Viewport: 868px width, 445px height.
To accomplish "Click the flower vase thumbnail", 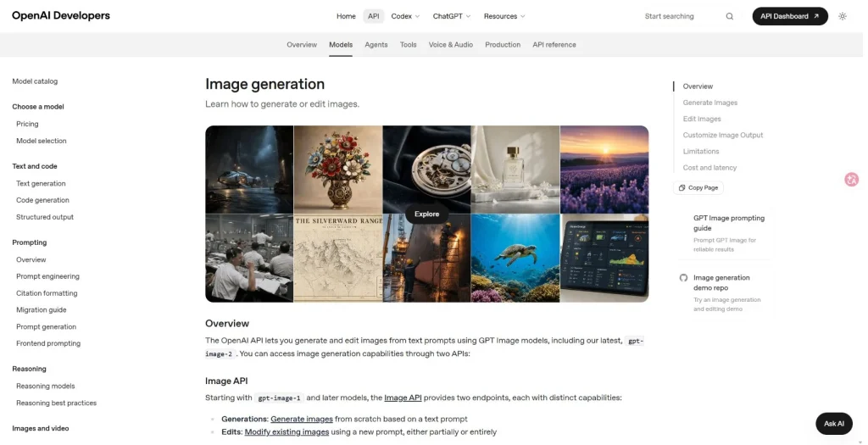I will [x=338, y=170].
